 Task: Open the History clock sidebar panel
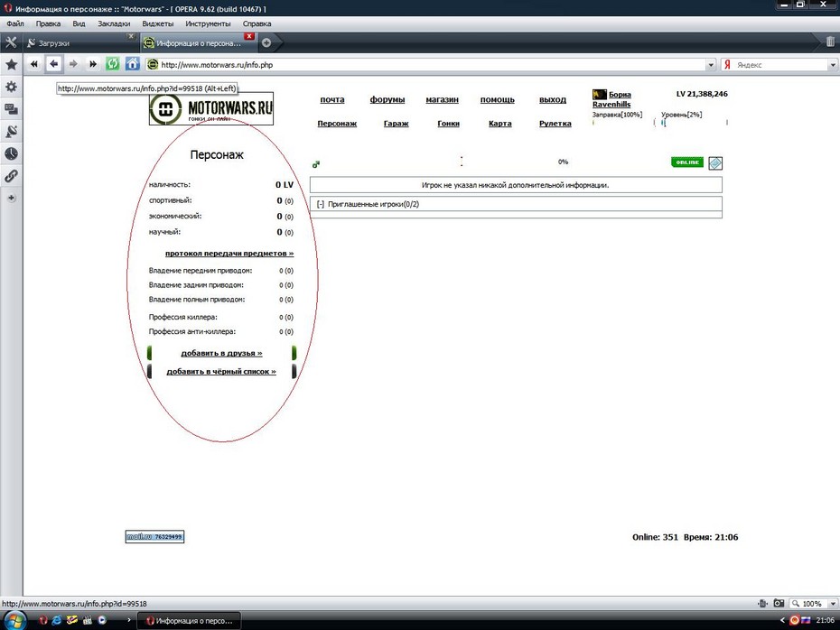point(11,153)
